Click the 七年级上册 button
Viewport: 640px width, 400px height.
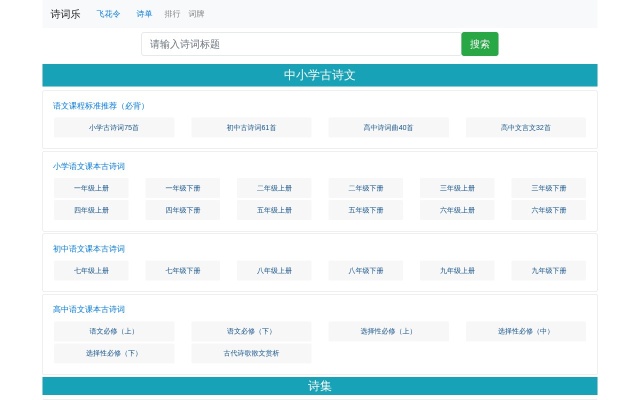click(91, 271)
